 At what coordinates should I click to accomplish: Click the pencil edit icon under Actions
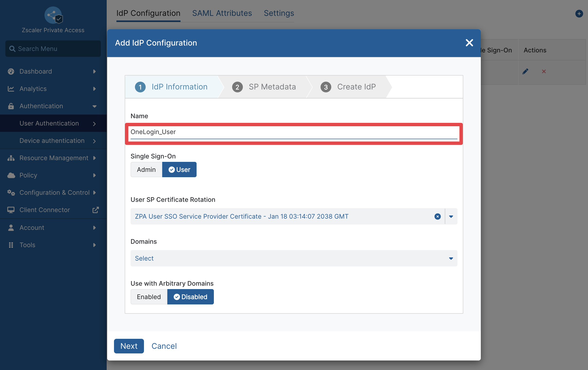[x=525, y=71]
